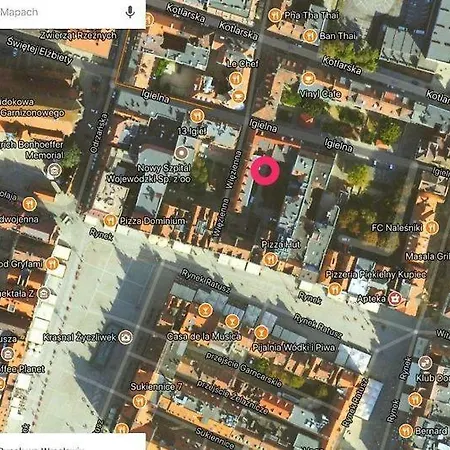Click the Le Chef restaurant icon

pos(236,79)
